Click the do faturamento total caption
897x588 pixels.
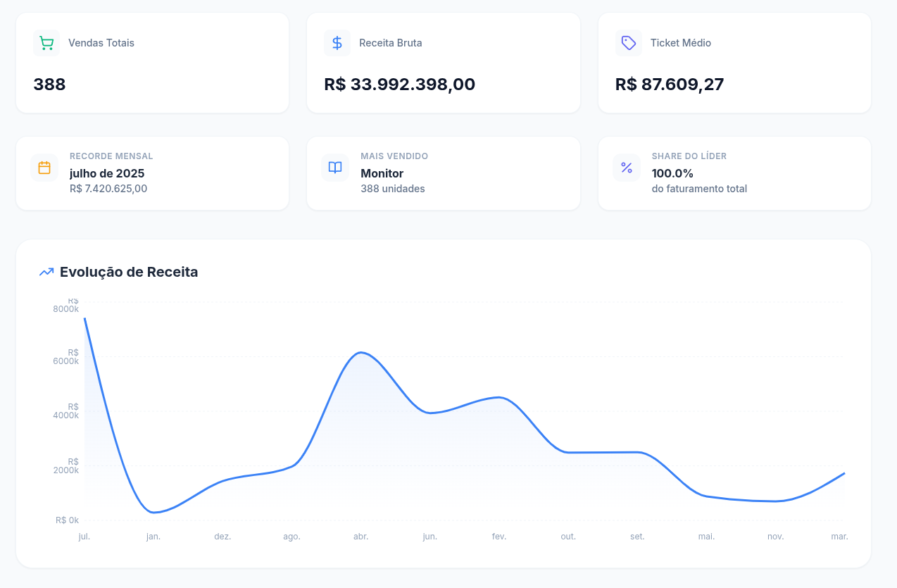pyautogui.click(x=699, y=189)
